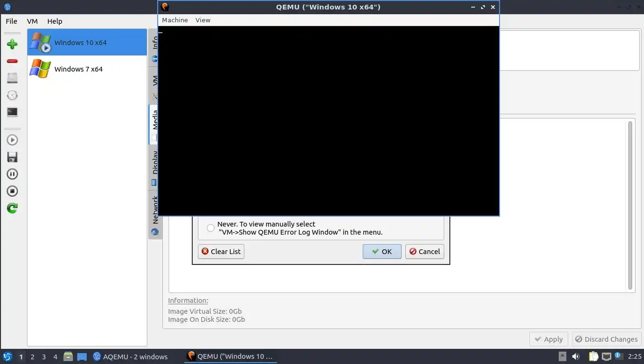Viewport: 644px width, 364px height.
Task: Pause the VM using the pause icon
Action: click(12, 174)
